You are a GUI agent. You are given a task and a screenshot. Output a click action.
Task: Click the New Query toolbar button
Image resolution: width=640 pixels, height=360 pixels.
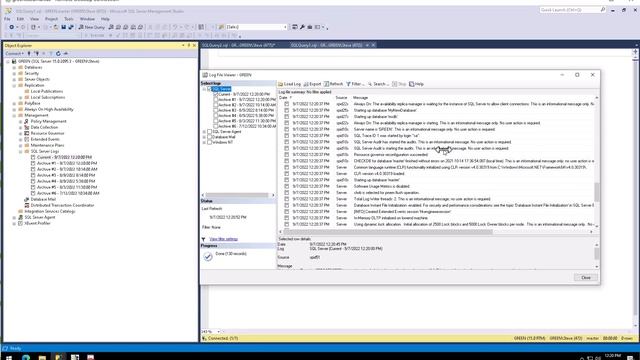click(91, 27)
